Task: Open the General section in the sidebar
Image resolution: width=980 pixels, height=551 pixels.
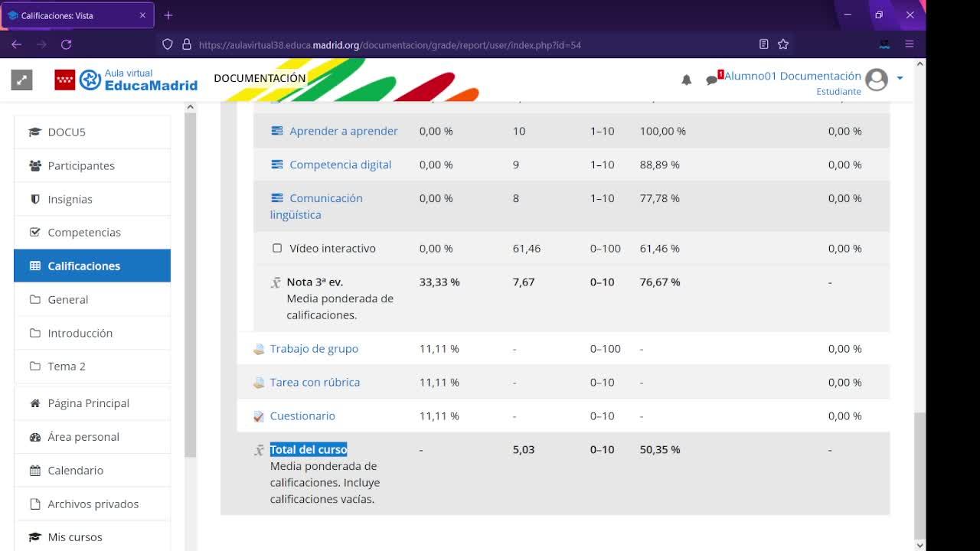Action: pyautogui.click(x=92, y=299)
